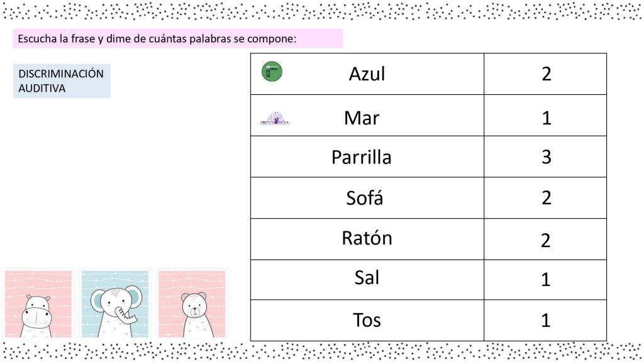Click the word Ratón in the table
Image resolution: width=644 pixels, height=362 pixels.
point(367,238)
